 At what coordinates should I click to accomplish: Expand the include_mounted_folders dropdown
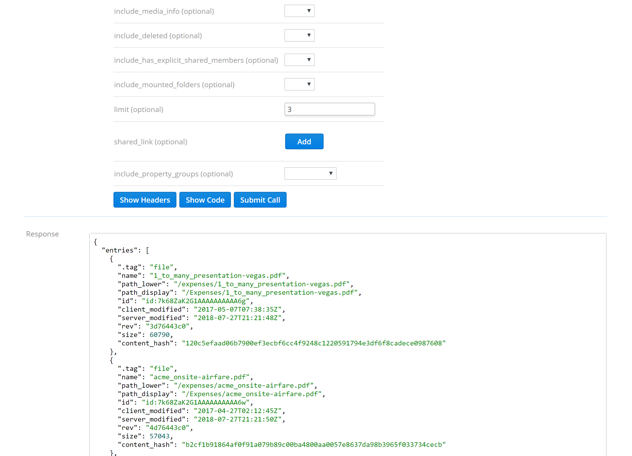coord(299,85)
